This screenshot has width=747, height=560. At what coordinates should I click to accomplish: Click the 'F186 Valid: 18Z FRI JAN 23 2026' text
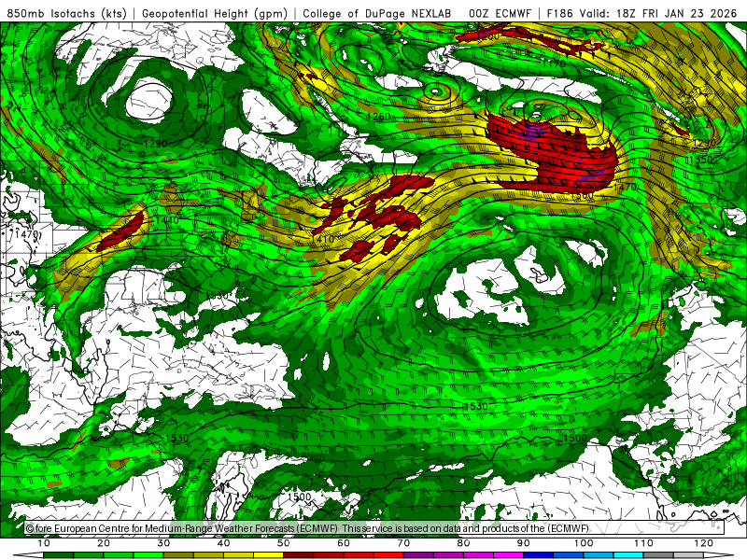(x=641, y=13)
